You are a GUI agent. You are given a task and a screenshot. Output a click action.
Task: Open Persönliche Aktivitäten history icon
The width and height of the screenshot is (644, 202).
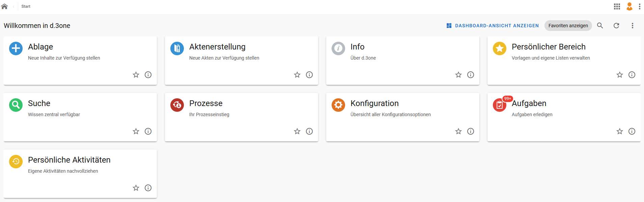(16, 162)
